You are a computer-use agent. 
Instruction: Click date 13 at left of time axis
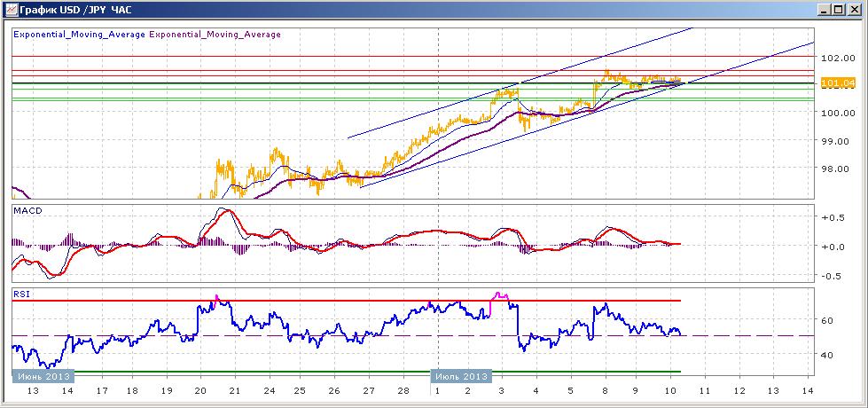pos(33,391)
